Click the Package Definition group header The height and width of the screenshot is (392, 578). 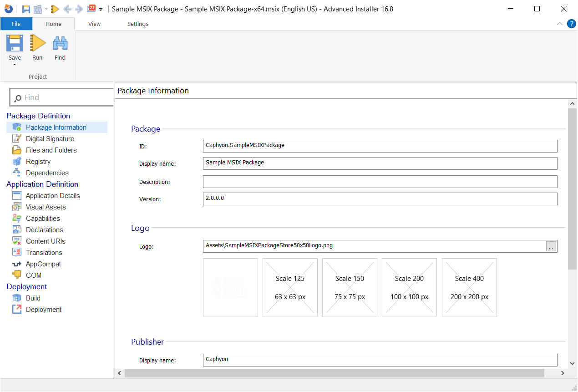38,116
